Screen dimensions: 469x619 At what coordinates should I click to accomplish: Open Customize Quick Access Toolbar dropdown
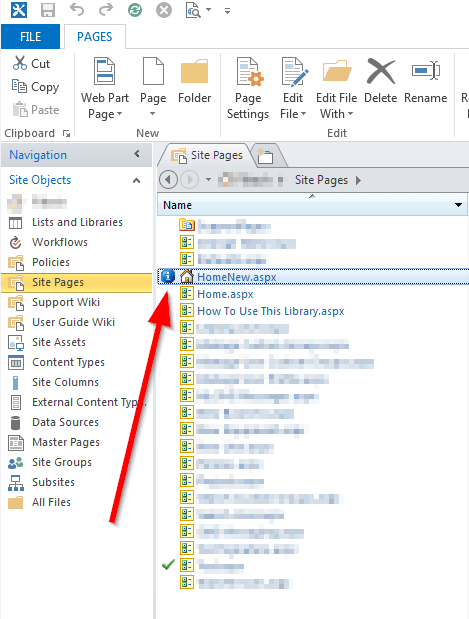tap(227, 11)
